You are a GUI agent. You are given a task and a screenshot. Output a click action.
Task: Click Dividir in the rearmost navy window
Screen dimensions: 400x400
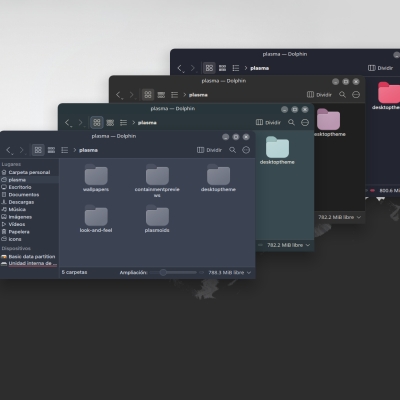click(x=380, y=68)
